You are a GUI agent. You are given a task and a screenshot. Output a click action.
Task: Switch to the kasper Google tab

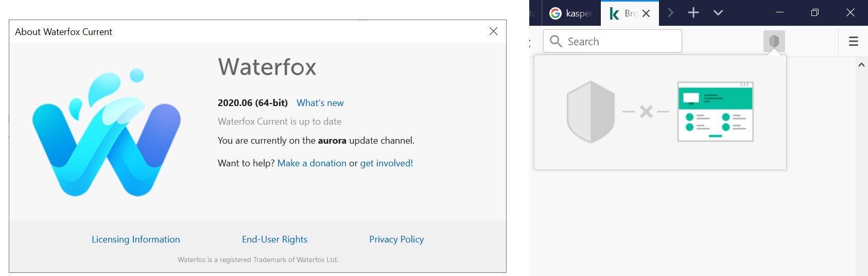click(571, 13)
